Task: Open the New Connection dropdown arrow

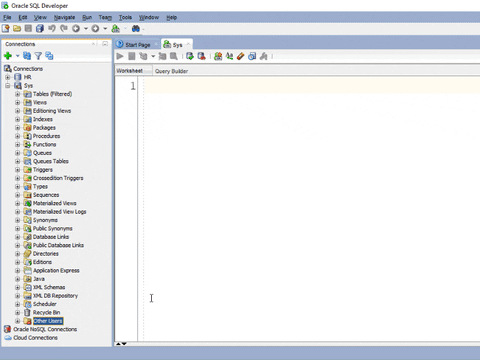Action: point(17,56)
